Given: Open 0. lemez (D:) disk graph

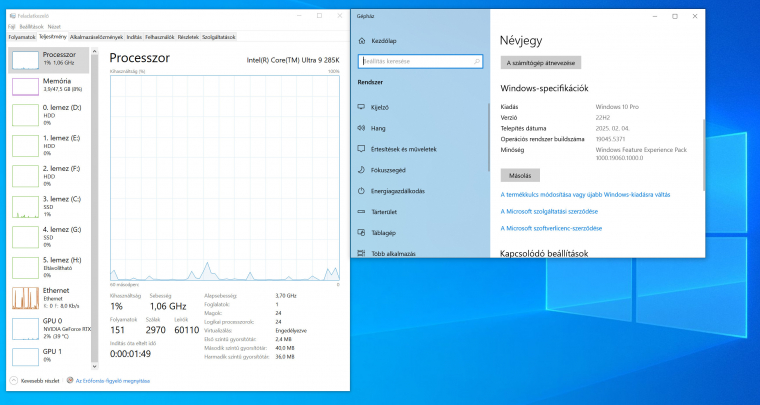Looking at the screenshot, I should [25, 115].
